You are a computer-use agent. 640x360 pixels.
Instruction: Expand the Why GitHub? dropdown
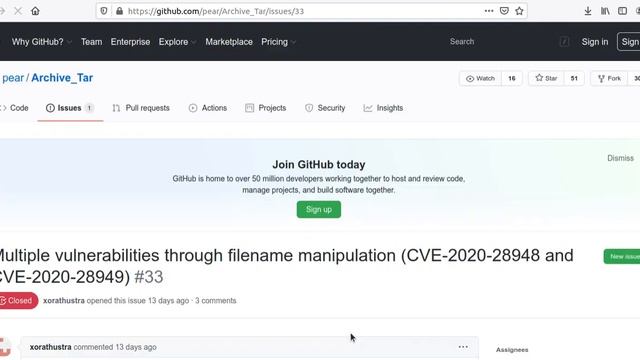tap(42, 42)
